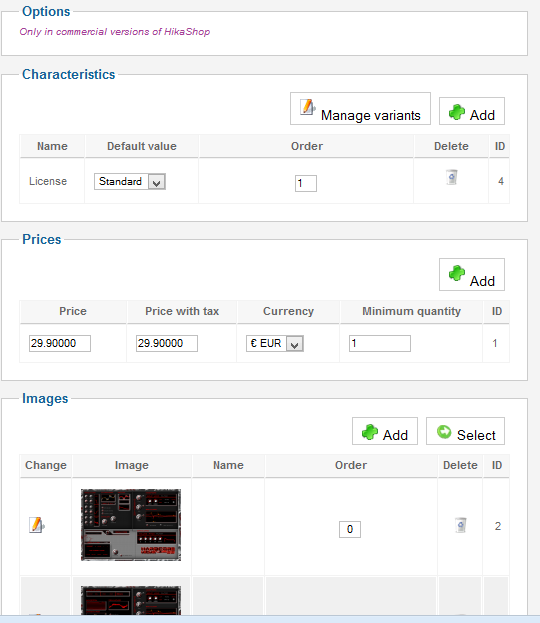Screen dimensions: 540x623
Task: Click the first image order field
Action: [x=350, y=529]
